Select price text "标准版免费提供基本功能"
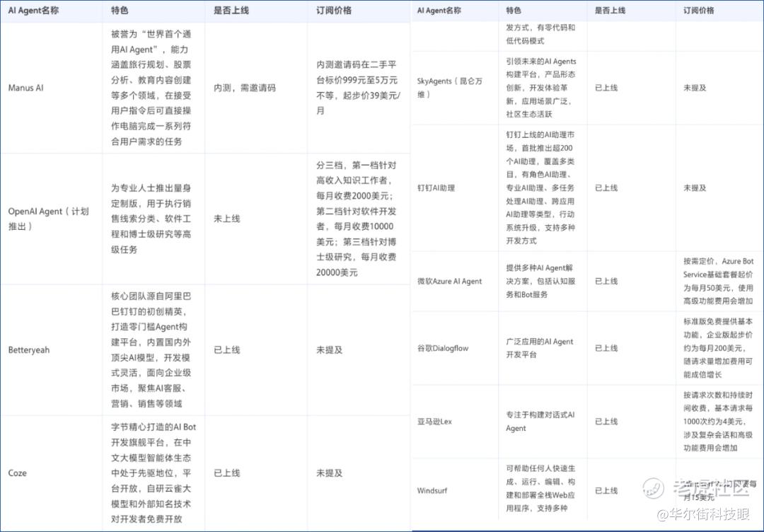The height and width of the screenshot is (532, 764). point(718,328)
